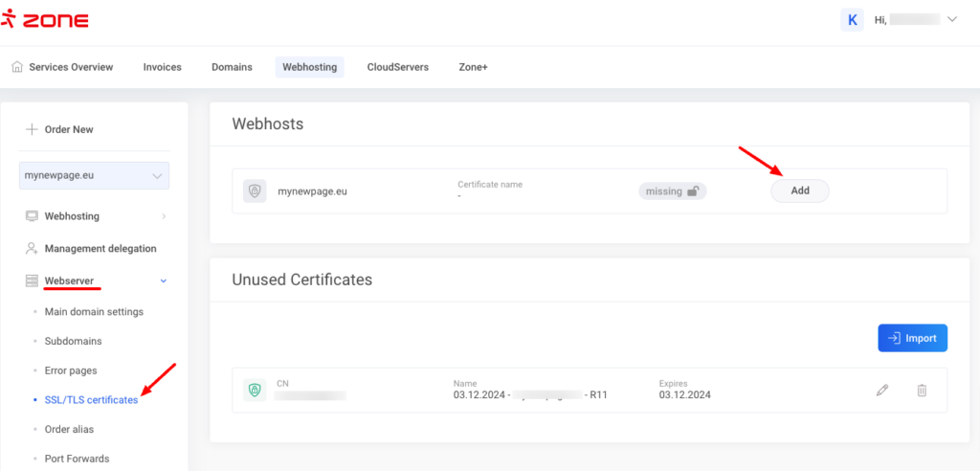Click the shield icon next to mynewpage.eu webhost
The height and width of the screenshot is (471, 980).
pyautogui.click(x=255, y=191)
